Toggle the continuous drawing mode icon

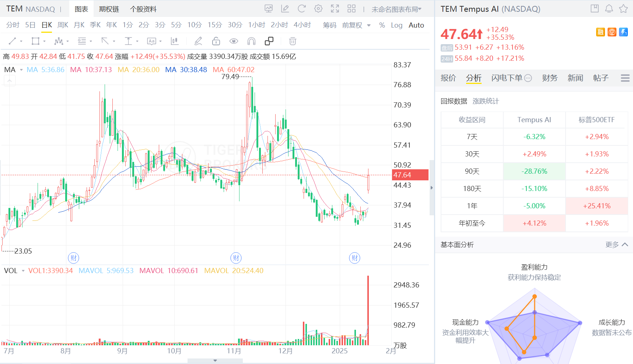(x=269, y=41)
